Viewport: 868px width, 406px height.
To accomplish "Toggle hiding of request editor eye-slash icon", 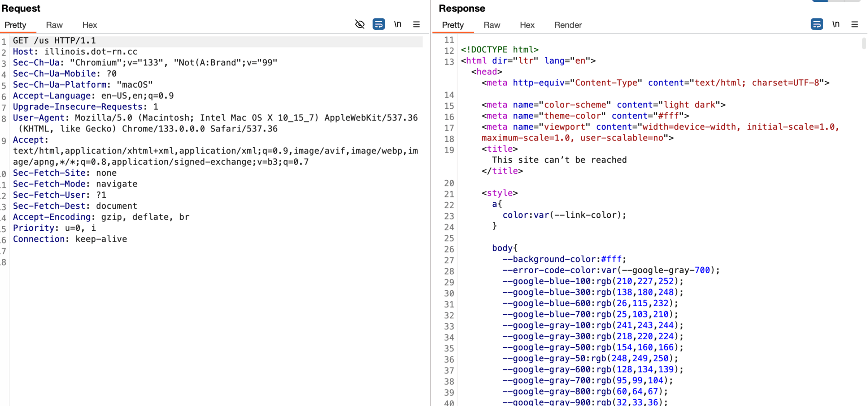I will coord(359,24).
